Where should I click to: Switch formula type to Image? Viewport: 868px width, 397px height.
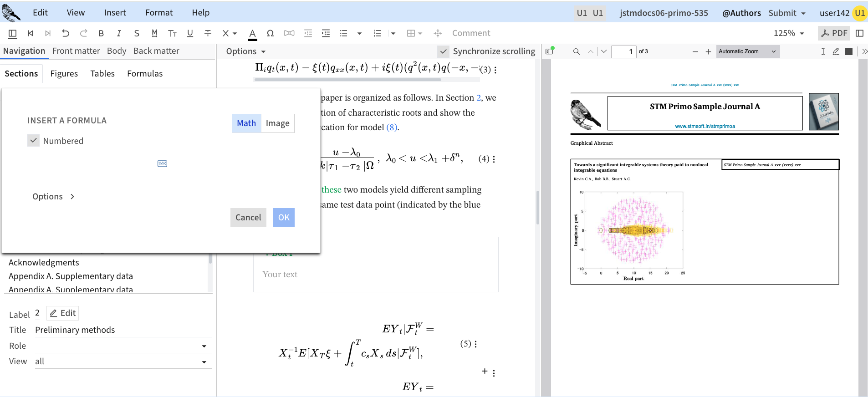pos(277,123)
